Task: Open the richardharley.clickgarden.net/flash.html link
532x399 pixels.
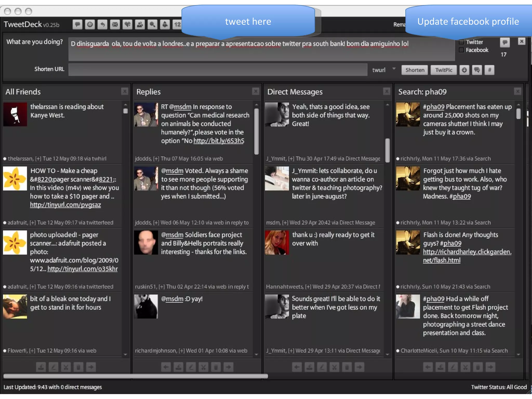Action: (467, 256)
